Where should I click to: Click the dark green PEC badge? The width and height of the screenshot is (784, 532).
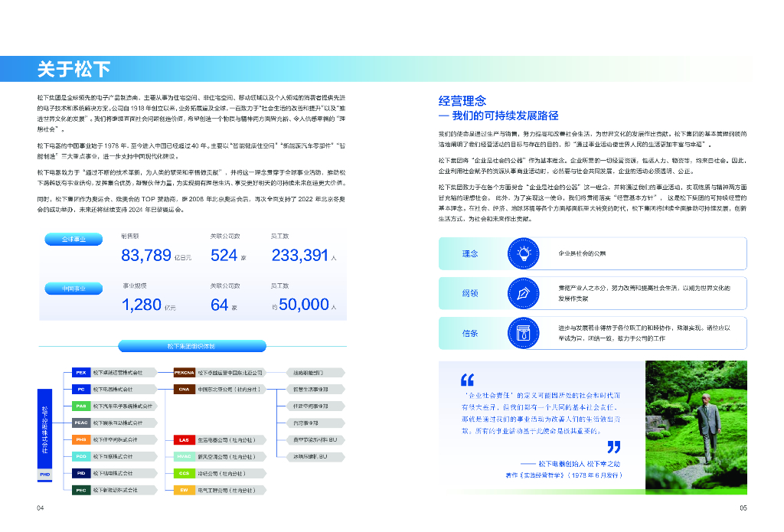tap(81, 490)
